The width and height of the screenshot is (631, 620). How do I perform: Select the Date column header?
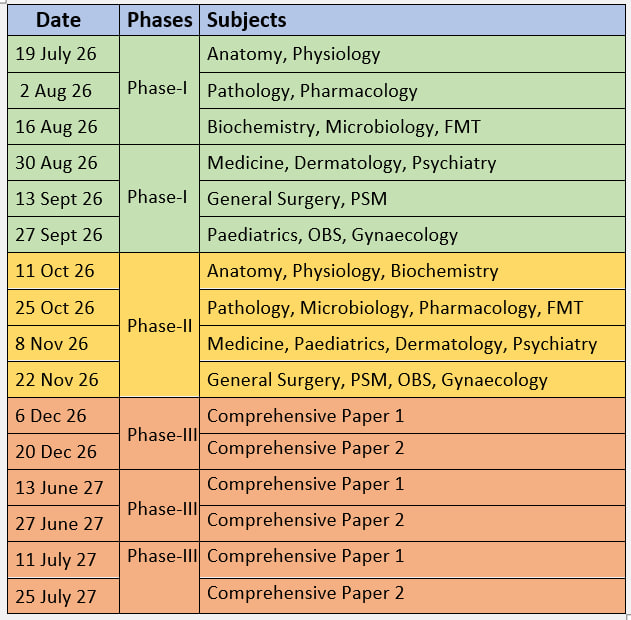[x=63, y=20]
